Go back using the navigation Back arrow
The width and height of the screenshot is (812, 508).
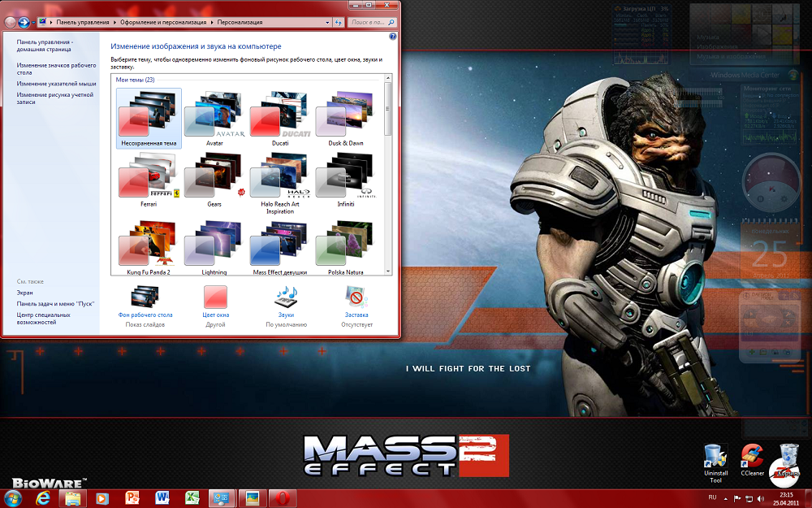(11, 22)
